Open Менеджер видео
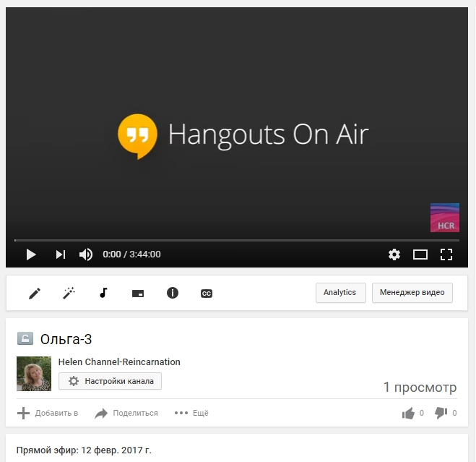The image size is (476, 462). coord(412,293)
